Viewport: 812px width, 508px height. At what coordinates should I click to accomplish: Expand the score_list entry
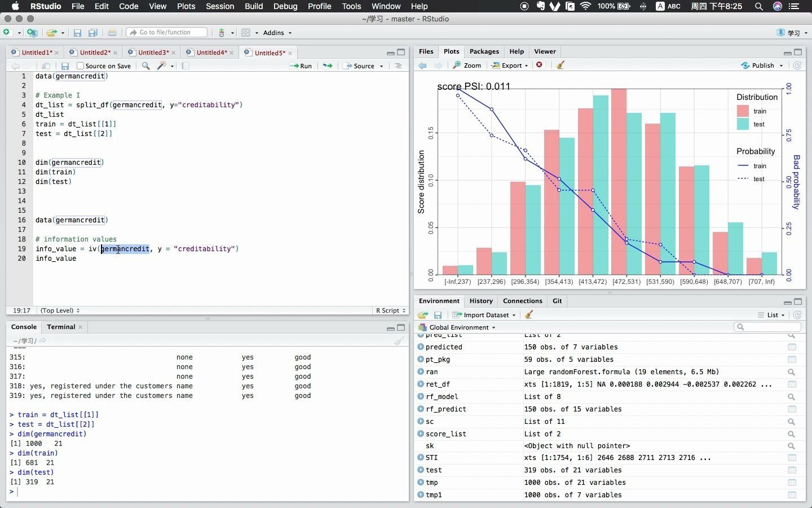421,434
